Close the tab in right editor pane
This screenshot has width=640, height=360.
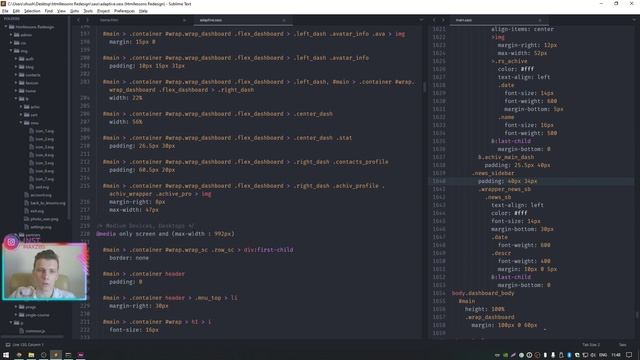(540, 20)
